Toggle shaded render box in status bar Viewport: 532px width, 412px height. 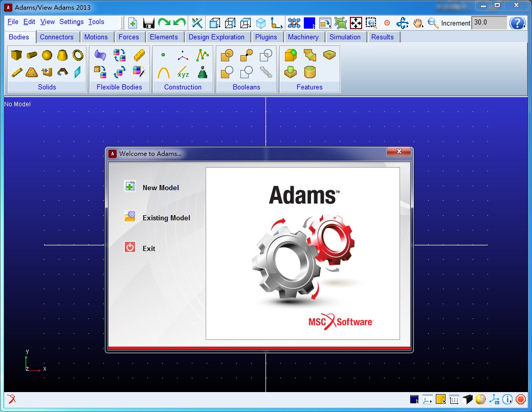coord(467,399)
